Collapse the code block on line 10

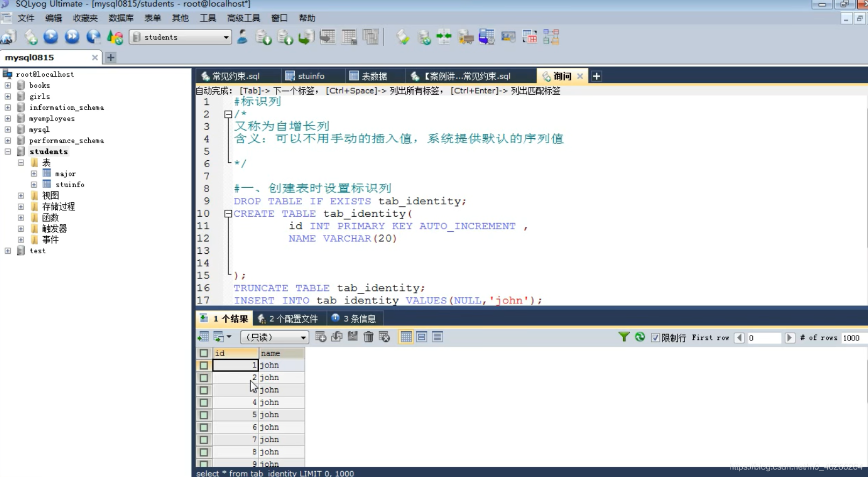228,213
